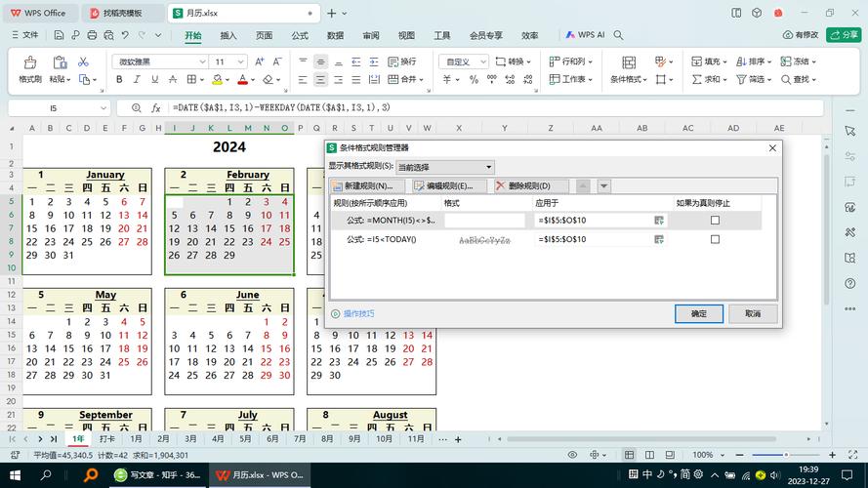868x488 pixels.
Task: Open the font size dropdown
Action: (241, 61)
